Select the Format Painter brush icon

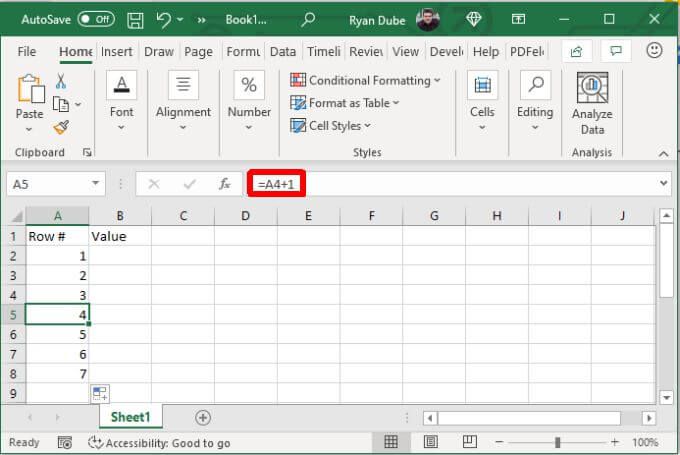pos(61,127)
